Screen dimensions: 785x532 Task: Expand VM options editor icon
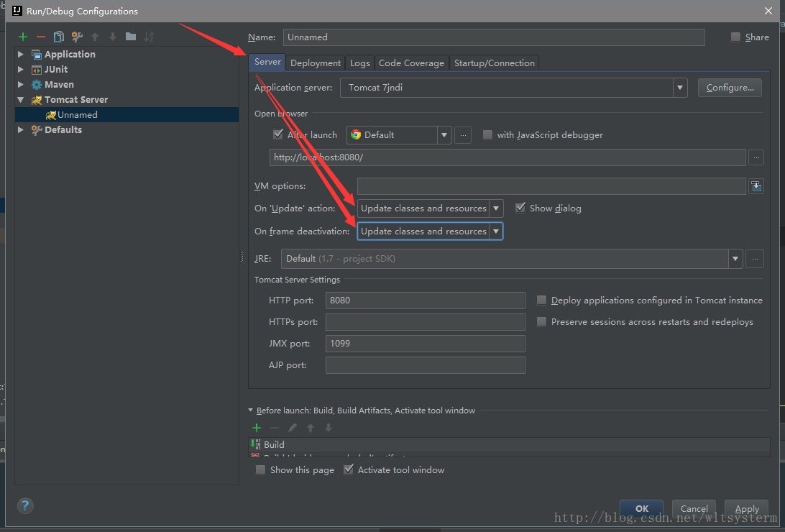(756, 186)
